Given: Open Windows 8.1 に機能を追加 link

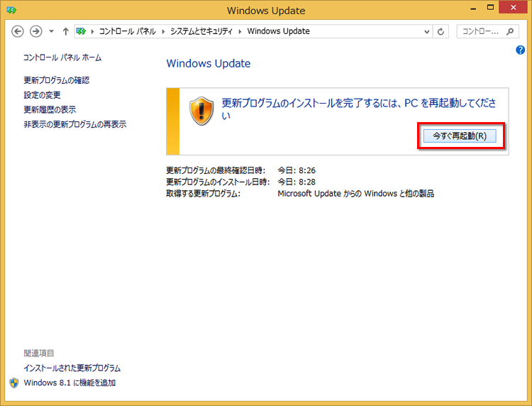Looking at the screenshot, I should pyautogui.click(x=69, y=383).
